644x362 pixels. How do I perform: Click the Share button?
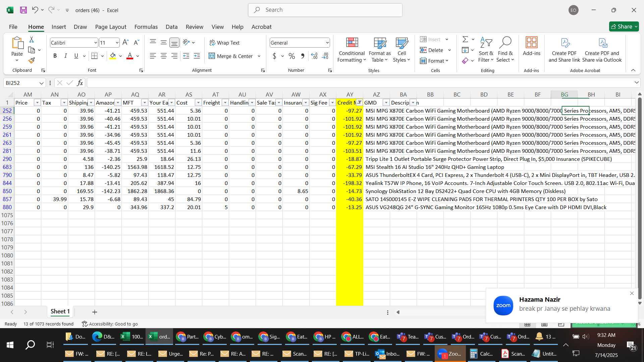[x=624, y=26]
